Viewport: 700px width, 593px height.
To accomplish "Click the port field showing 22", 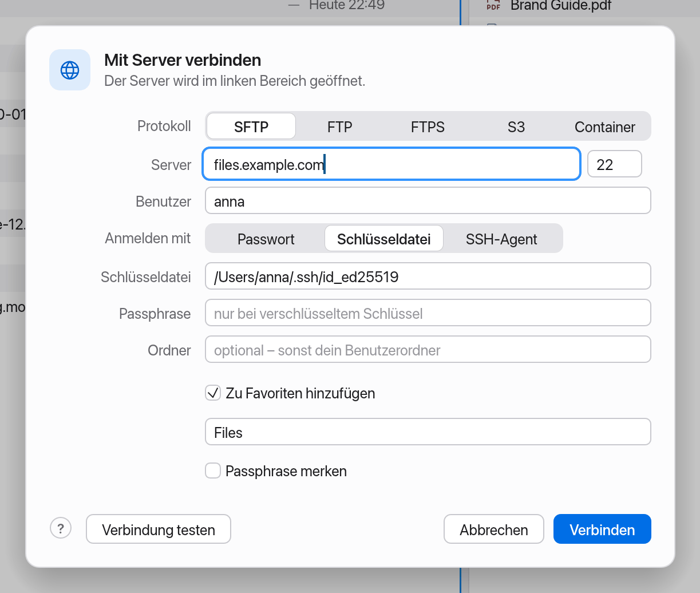I will (615, 164).
